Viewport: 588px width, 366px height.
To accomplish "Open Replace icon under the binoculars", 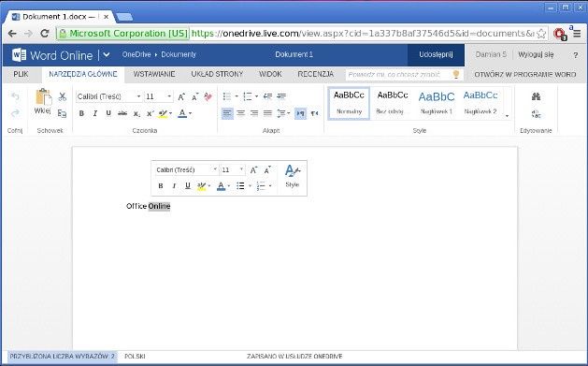I will (x=536, y=114).
